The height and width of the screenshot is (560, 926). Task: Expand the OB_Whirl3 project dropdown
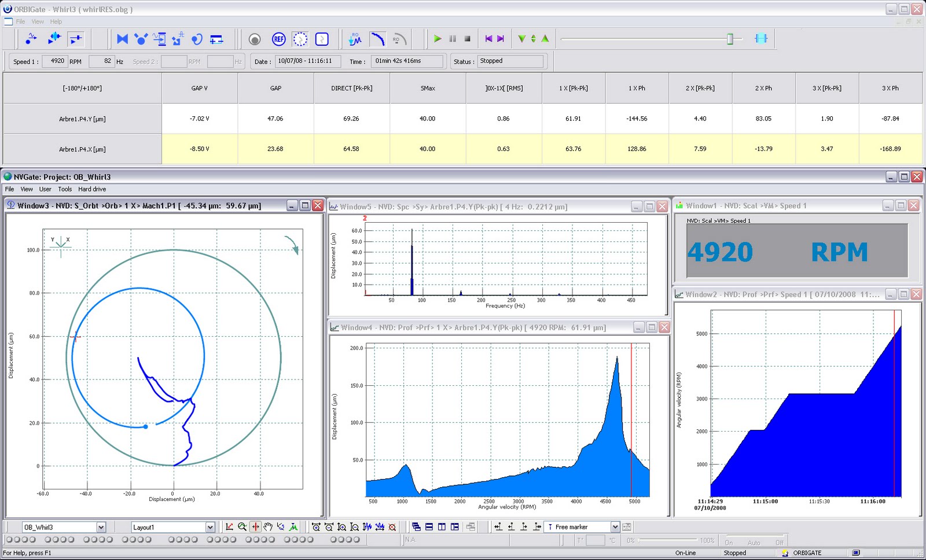click(101, 527)
